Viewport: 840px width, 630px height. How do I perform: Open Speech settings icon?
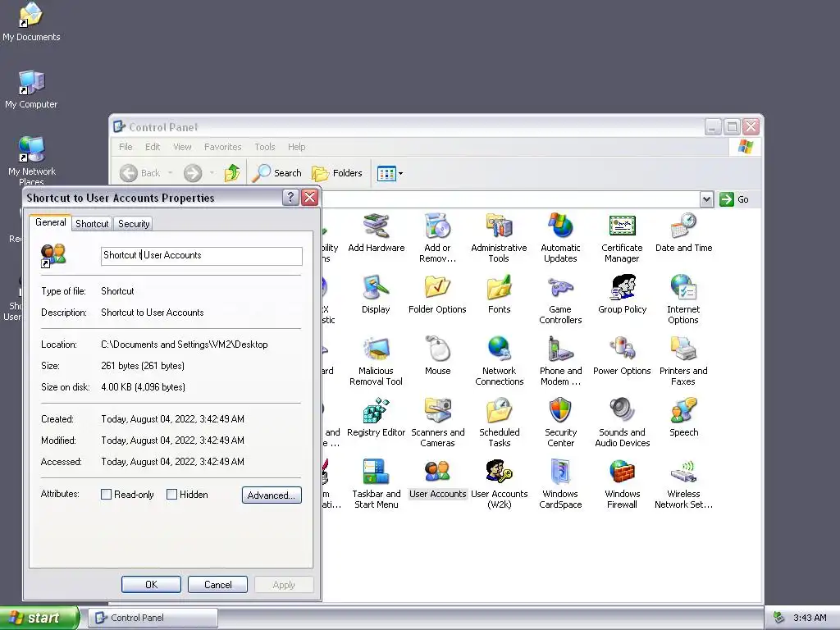click(683, 418)
